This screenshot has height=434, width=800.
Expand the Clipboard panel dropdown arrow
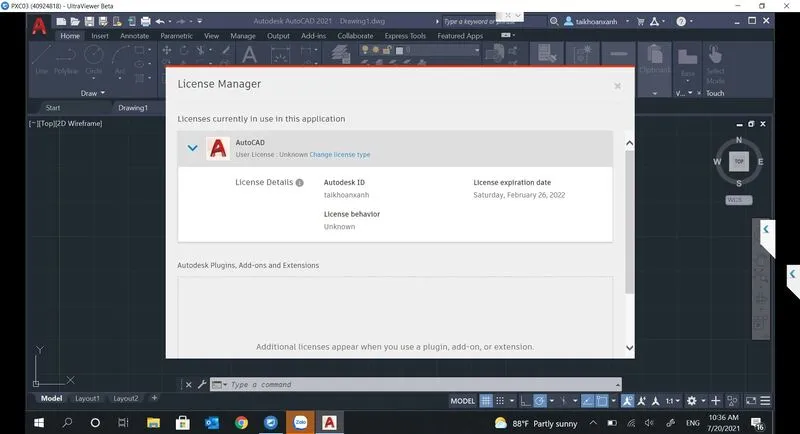pyautogui.click(x=655, y=93)
